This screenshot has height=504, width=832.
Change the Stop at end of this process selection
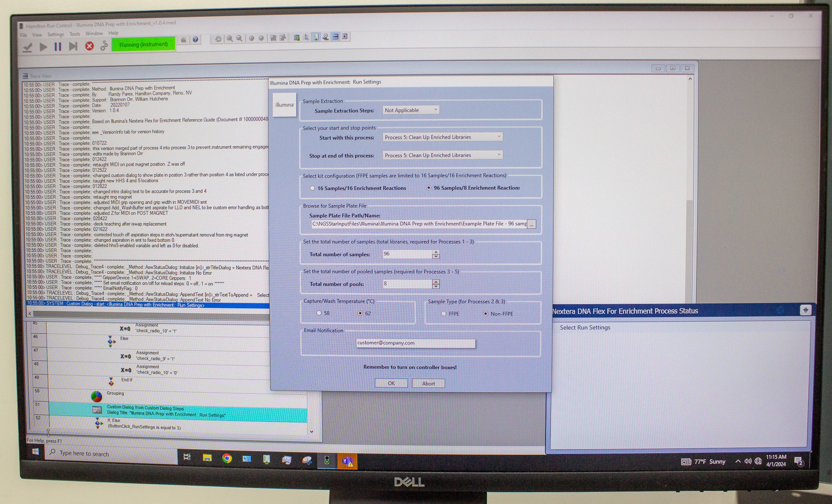pyautogui.click(x=499, y=155)
